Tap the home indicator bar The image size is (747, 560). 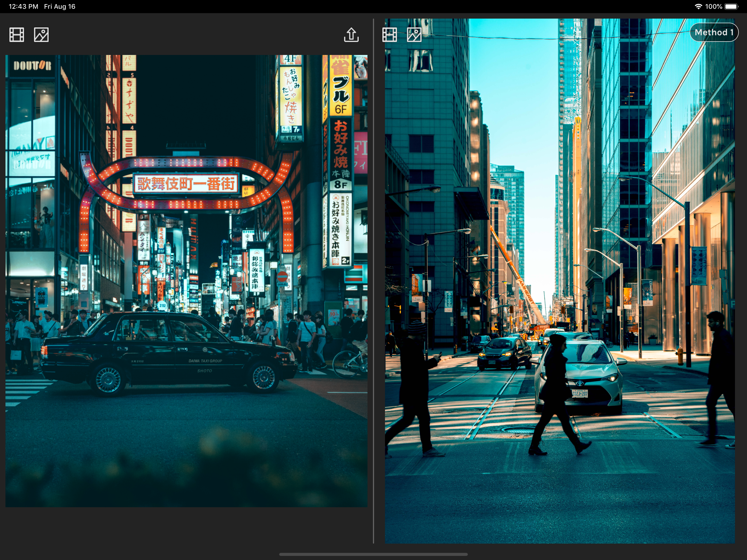tap(373, 554)
